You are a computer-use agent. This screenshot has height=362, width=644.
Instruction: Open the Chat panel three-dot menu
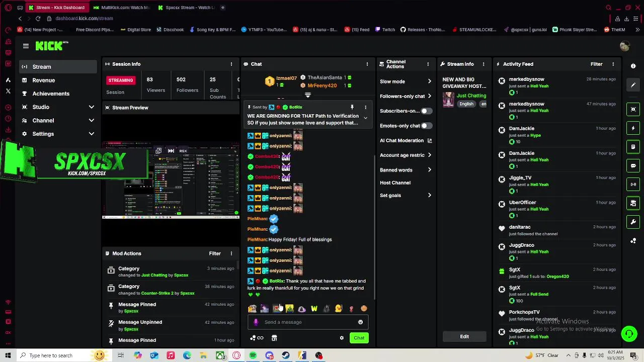click(x=367, y=64)
